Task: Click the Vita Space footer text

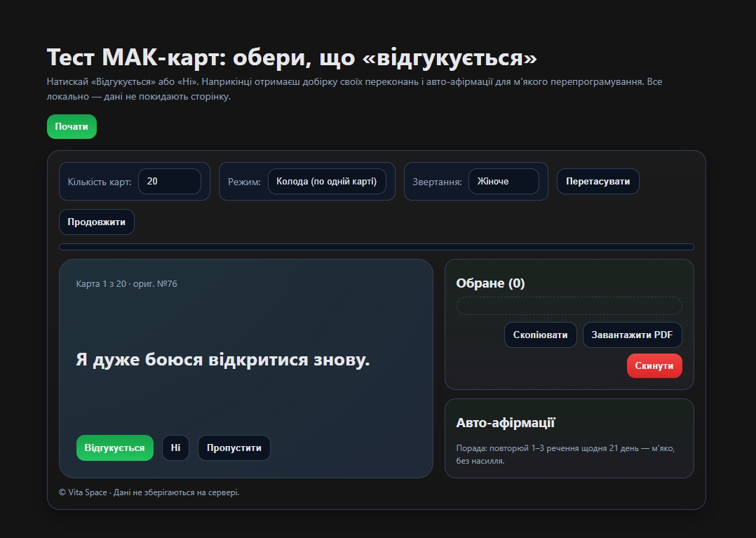Action: coord(149,492)
